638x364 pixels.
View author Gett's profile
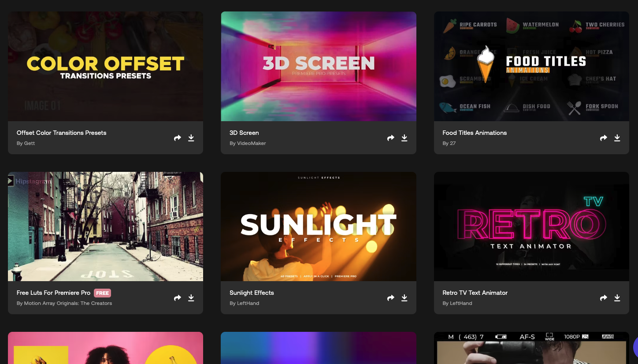[29, 143]
